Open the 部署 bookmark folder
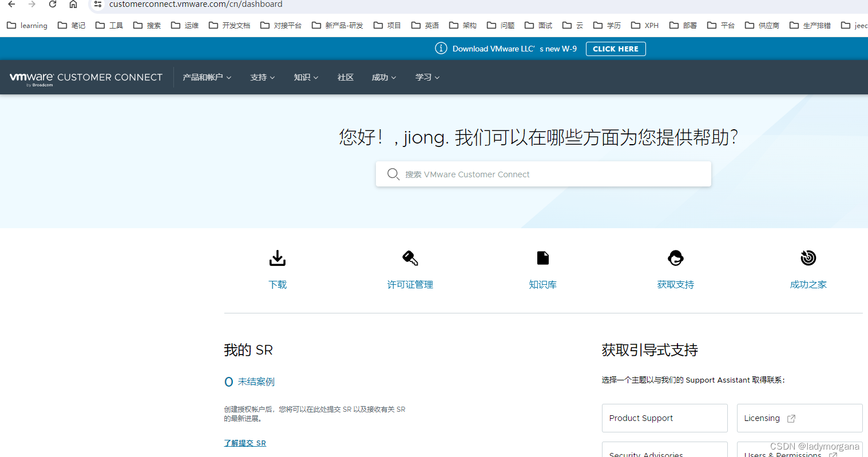 683,25
